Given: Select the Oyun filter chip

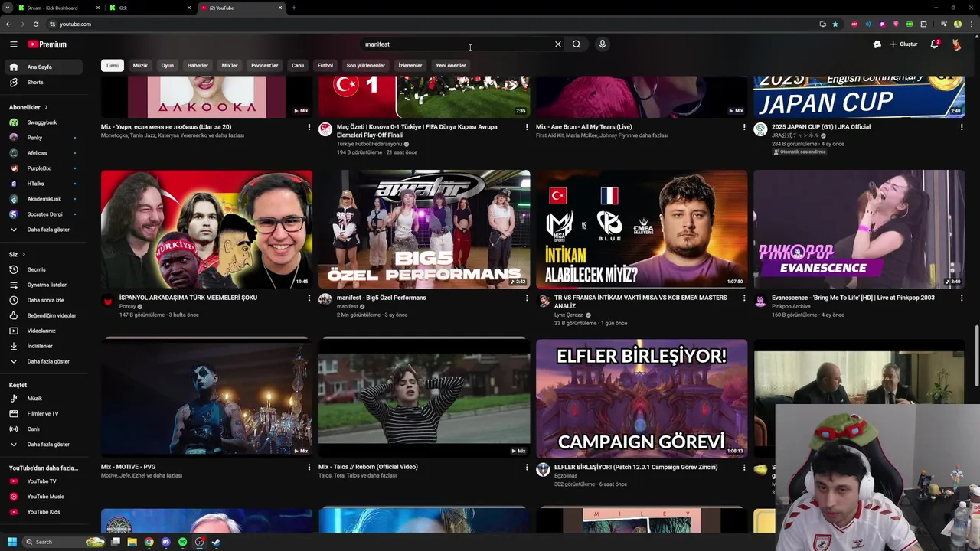Looking at the screenshot, I should [x=167, y=66].
